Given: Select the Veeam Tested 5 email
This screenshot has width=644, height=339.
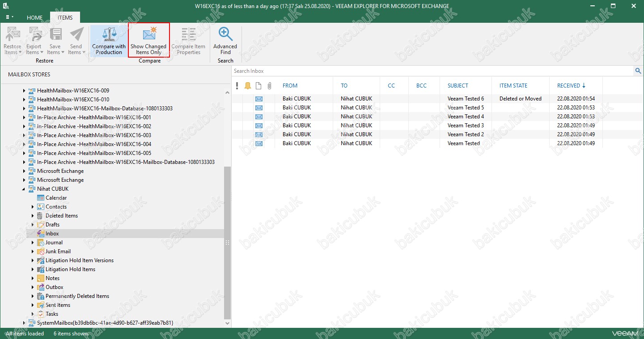Looking at the screenshot, I should click(x=417, y=108).
